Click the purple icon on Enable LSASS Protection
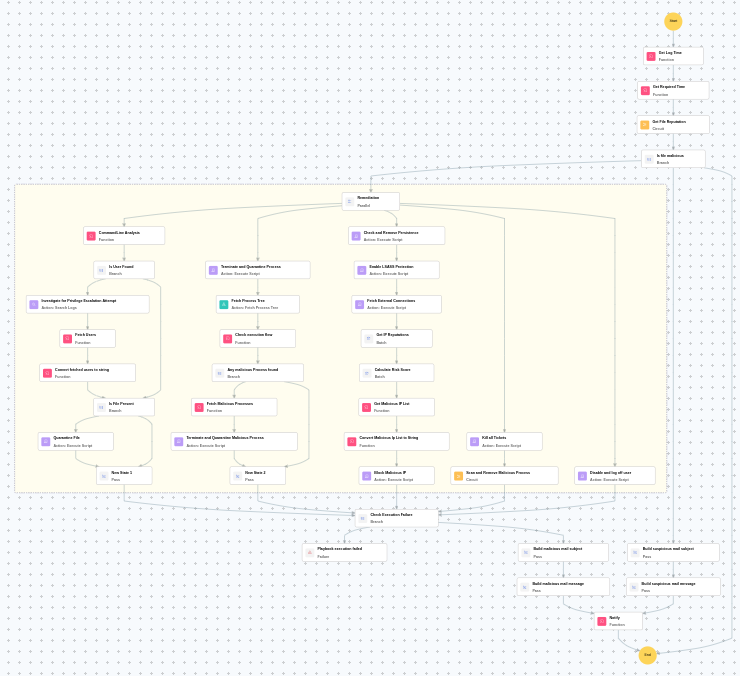 coord(362,270)
